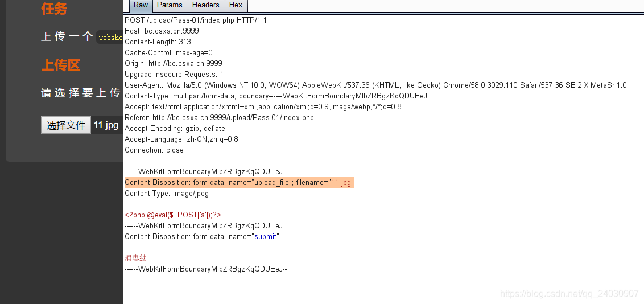Click the User-Agent header line
Viewport: 644px width, 304px height.
376,85
